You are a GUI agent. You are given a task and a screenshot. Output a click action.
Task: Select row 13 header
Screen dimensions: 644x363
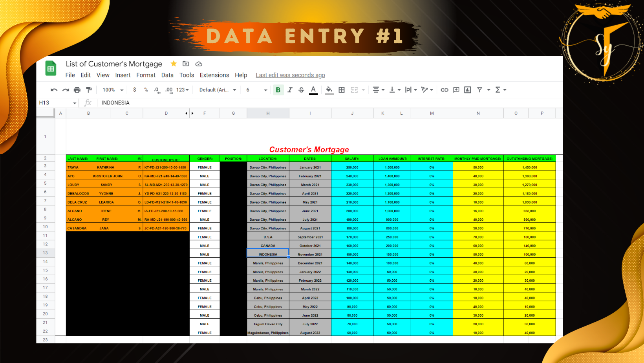coord(46,253)
